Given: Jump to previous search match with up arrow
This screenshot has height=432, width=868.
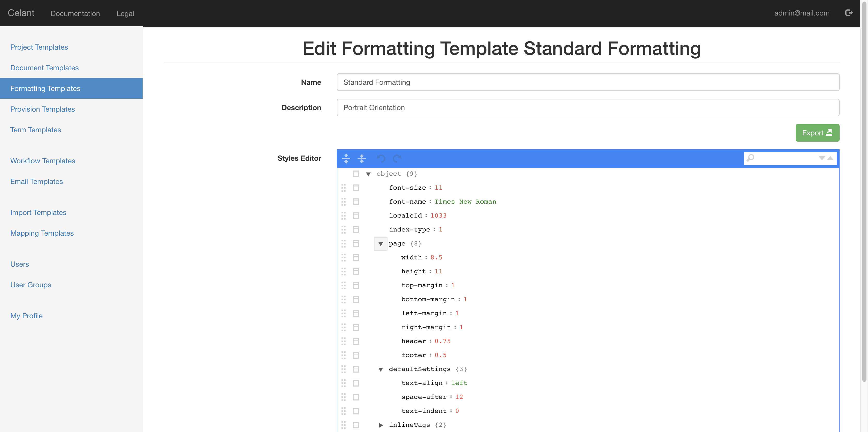Looking at the screenshot, I should (x=830, y=158).
